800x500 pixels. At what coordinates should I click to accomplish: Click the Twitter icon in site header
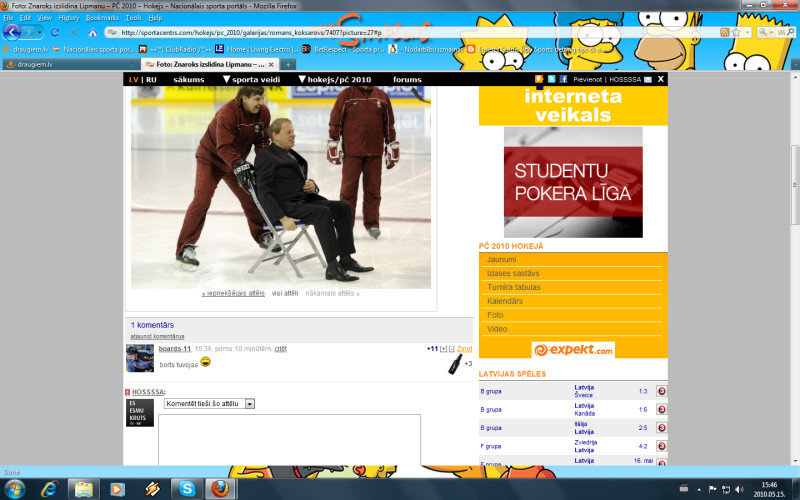pos(551,79)
